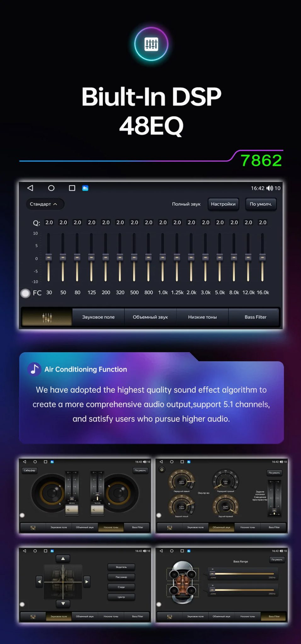Click the 125 frequency label

(x=92, y=292)
